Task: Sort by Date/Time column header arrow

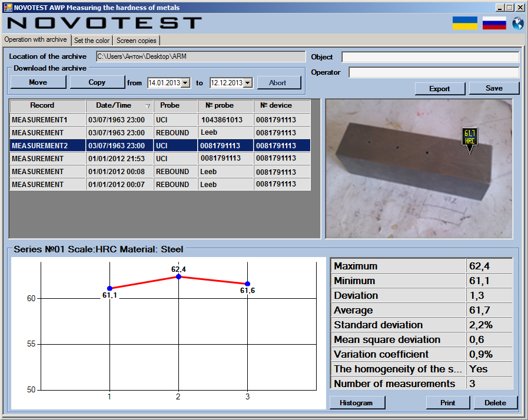Action: tap(147, 106)
